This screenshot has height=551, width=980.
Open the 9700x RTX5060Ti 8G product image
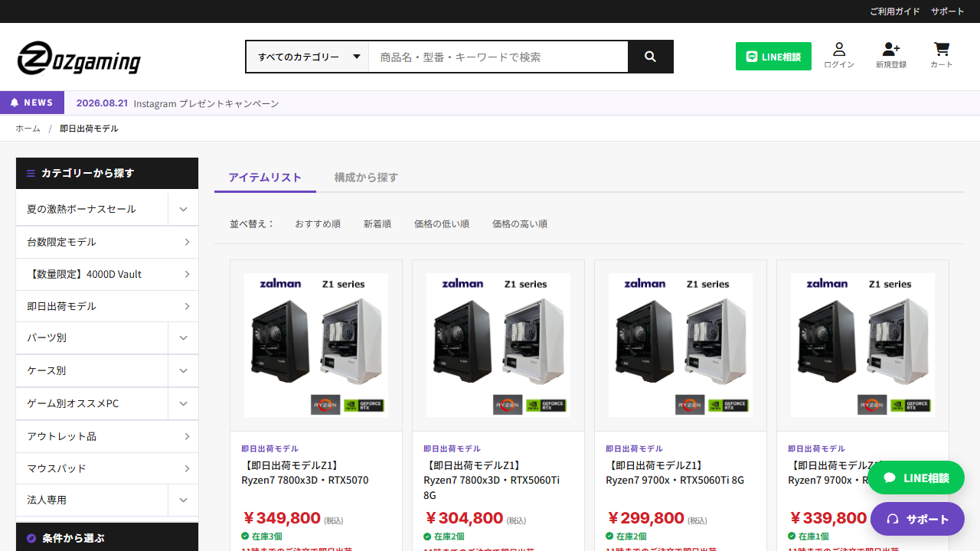click(x=681, y=345)
